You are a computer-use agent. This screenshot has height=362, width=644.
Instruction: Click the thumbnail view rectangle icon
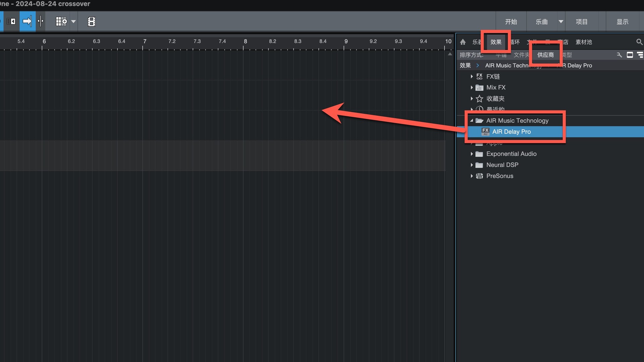tap(630, 55)
